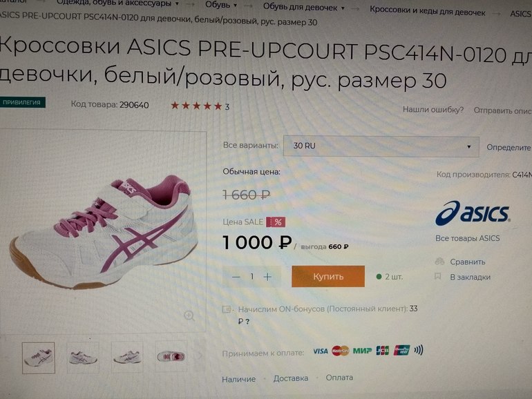The width and height of the screenshot is (532, 399).
Task: Click the ON-бонусов wallet icon
Action: point(227,309)
